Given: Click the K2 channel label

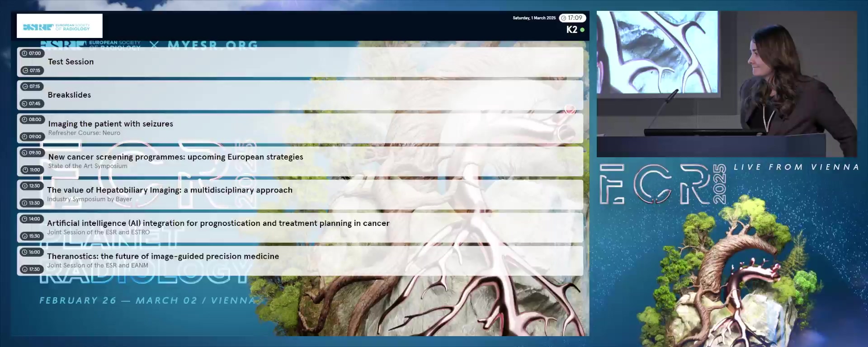Looking at the screenshot, I should click(571, 29).
